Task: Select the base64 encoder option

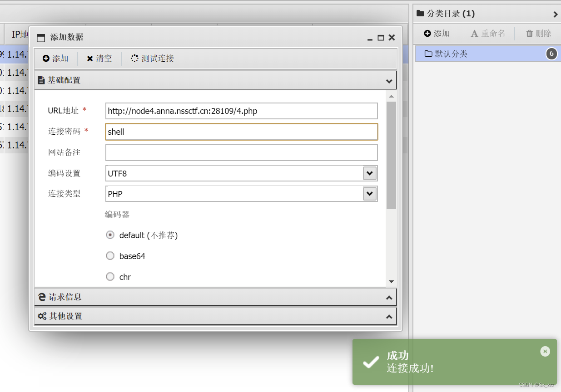Action: click(110, 255)
